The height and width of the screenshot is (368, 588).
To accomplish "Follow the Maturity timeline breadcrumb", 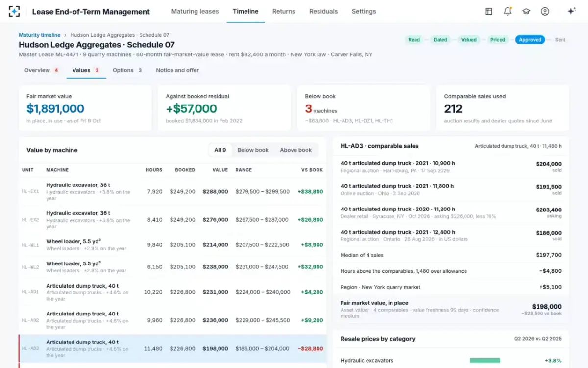I will (x=40, y=35).
